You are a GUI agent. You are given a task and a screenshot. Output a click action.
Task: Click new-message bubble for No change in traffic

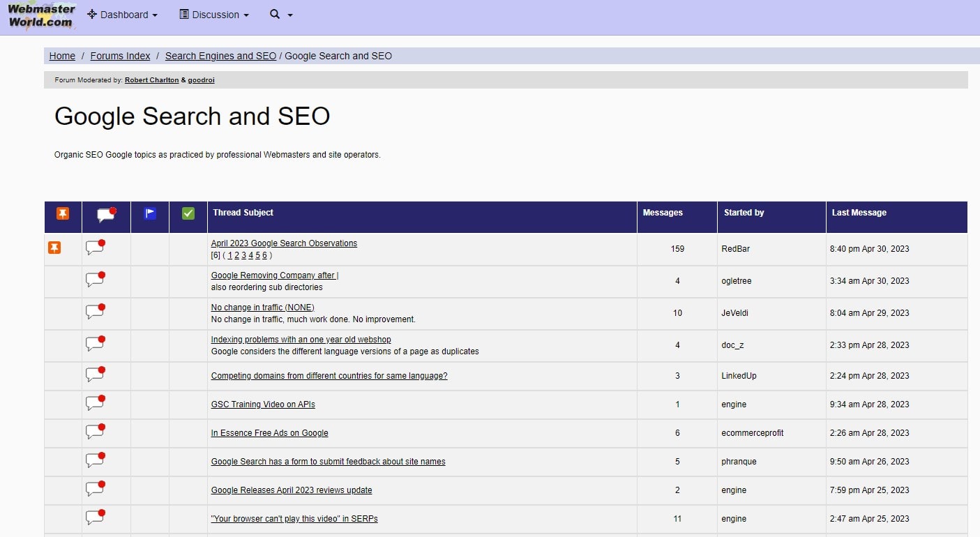pyautogui.click(x=96, y=312)
